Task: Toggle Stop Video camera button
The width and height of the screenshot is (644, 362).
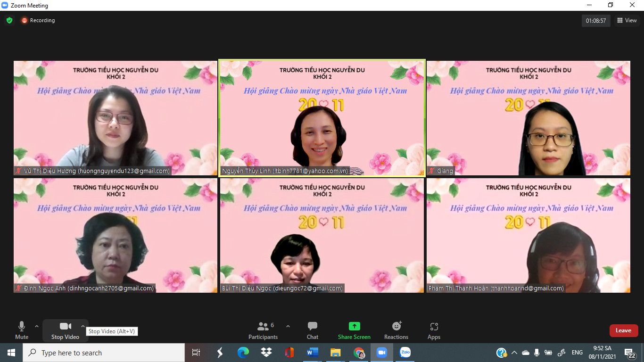Action: [x=65, y=330]
